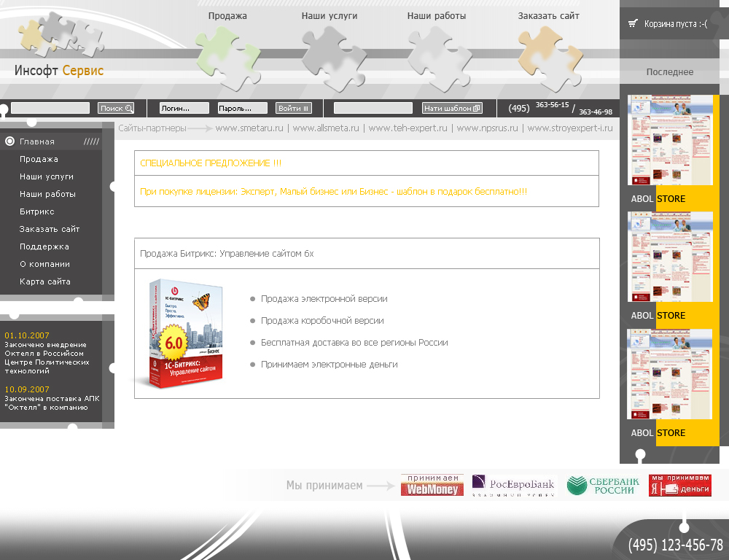The height and width of the screenshot is (560, 729).
Task: Click the footer phone (495) 123-456-78
Action: click(x=675, y=544)
